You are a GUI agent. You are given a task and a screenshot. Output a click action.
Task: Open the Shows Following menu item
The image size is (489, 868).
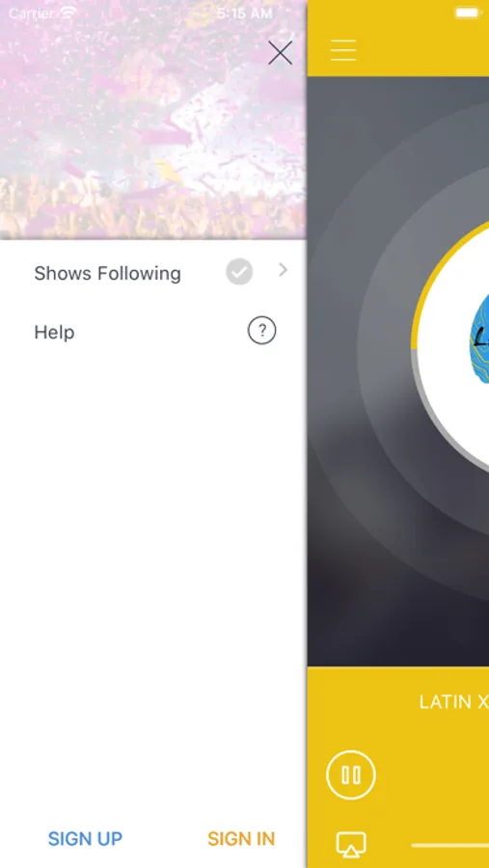click(x=153, y=272)
